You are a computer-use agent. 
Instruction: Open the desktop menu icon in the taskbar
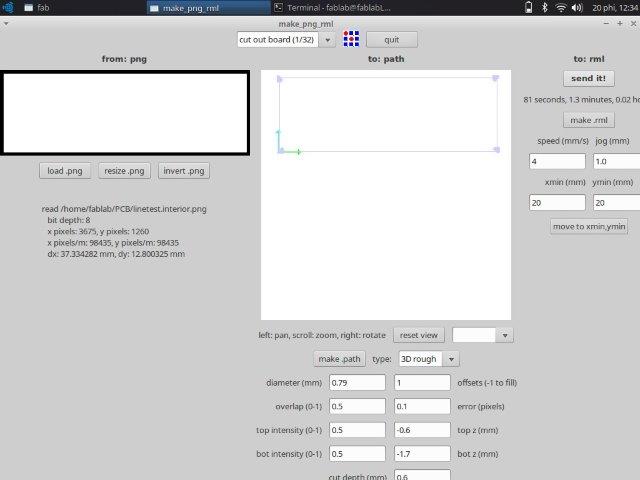coord(8,7)
